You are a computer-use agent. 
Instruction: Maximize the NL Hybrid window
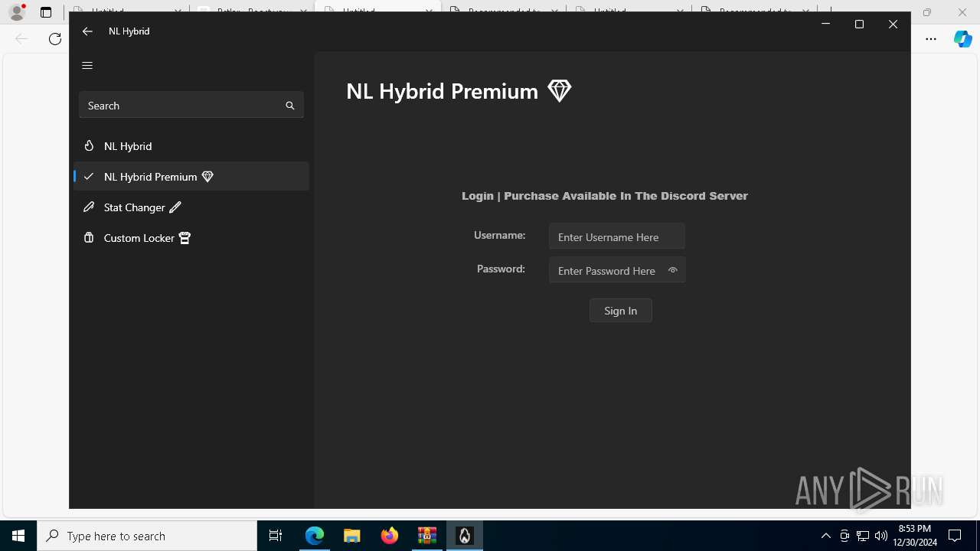click(x=859, y=24)
